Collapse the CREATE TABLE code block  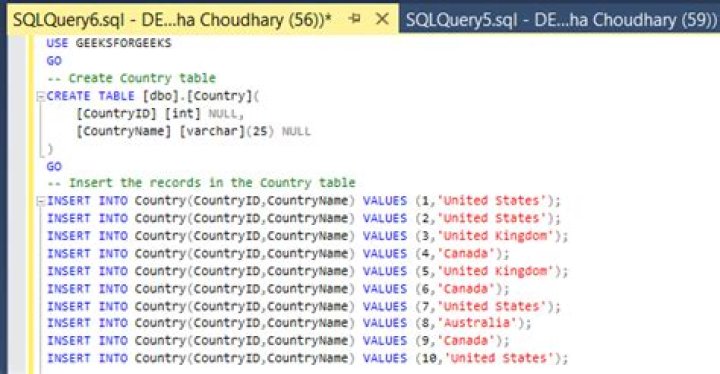tap(41, 96)
